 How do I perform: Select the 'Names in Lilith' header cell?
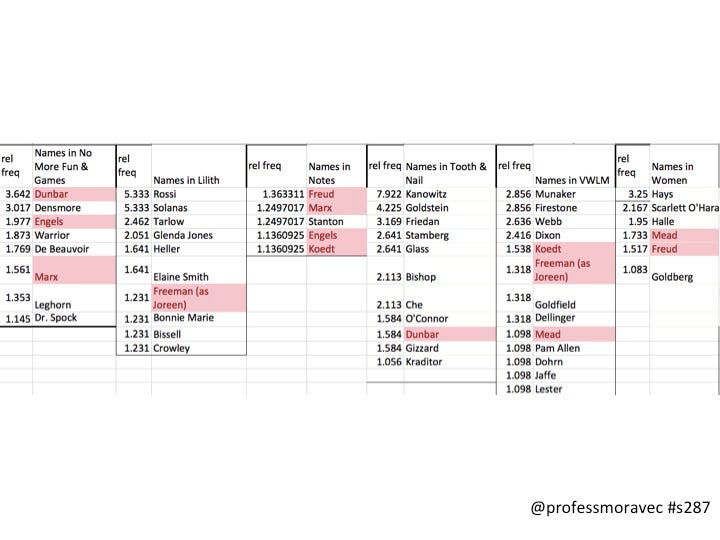(199, 167)
